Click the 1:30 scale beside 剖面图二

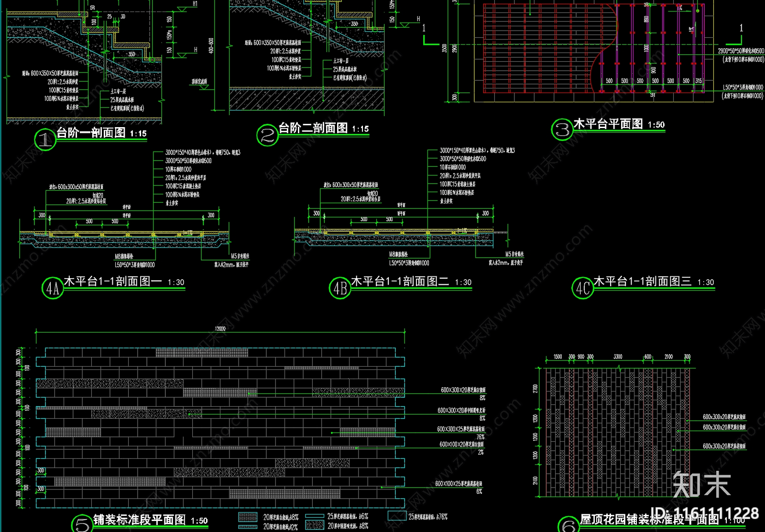coord(463,282)
